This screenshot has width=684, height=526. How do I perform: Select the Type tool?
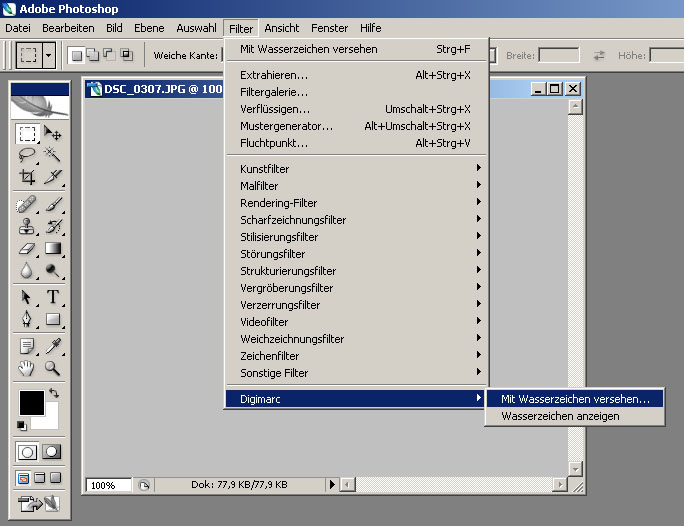pyautogui.click(x=52, y=297)
